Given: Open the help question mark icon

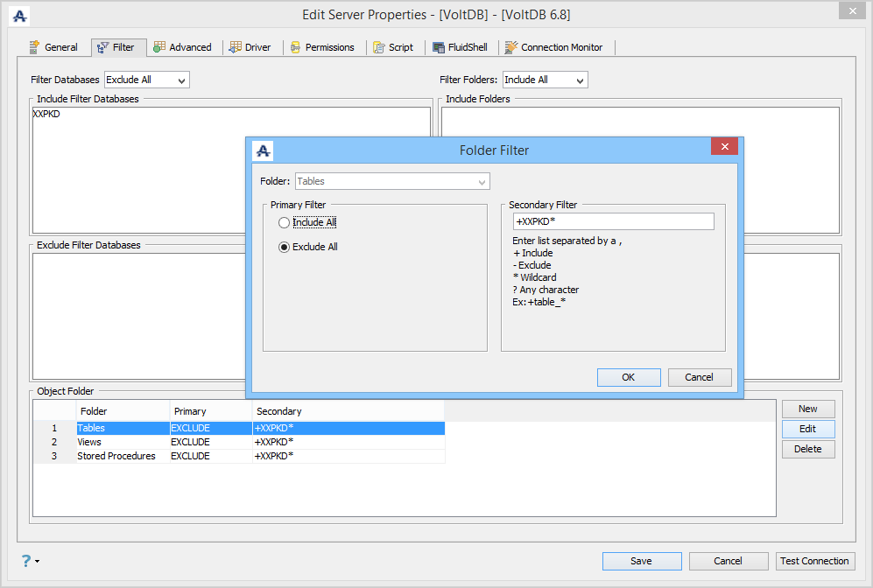Looking at the screenshot, I should coord(26,561).
